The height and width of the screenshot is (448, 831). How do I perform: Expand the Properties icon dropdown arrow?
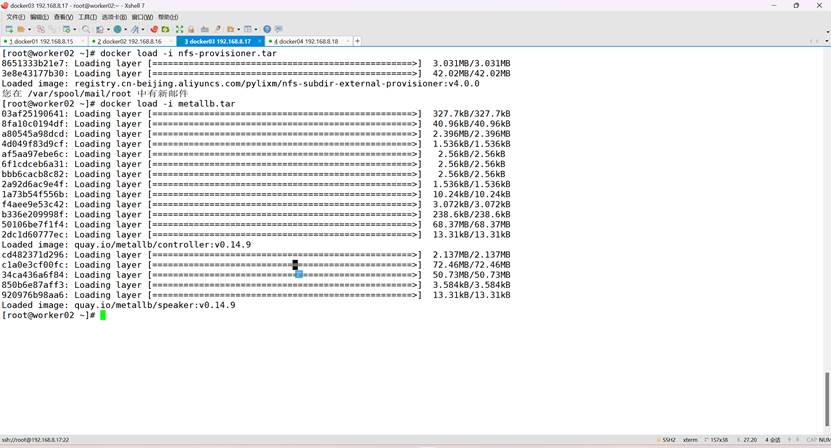75,29
